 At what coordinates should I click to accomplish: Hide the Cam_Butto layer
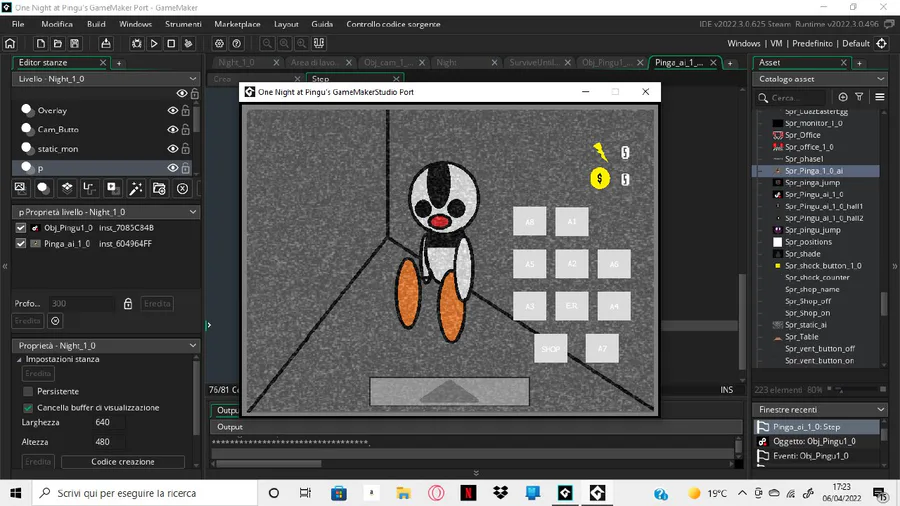(x=172, y=130)
